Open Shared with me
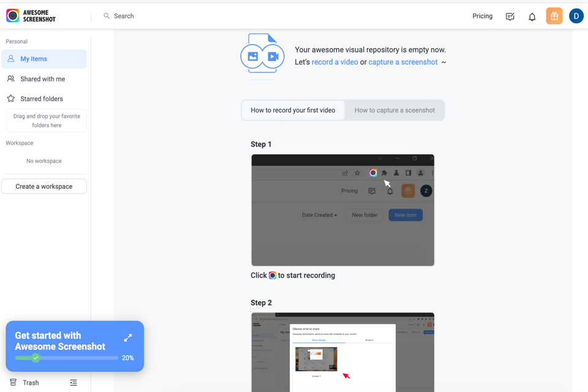The width and height of the screenshot is (588, 392). [x=44, y=79]
